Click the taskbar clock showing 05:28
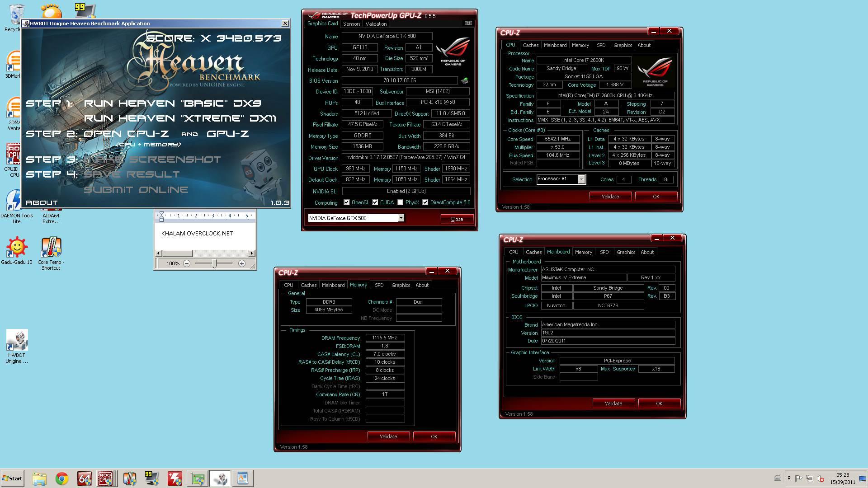The width and height of the screenshot is (868, 488). (843, 475)
